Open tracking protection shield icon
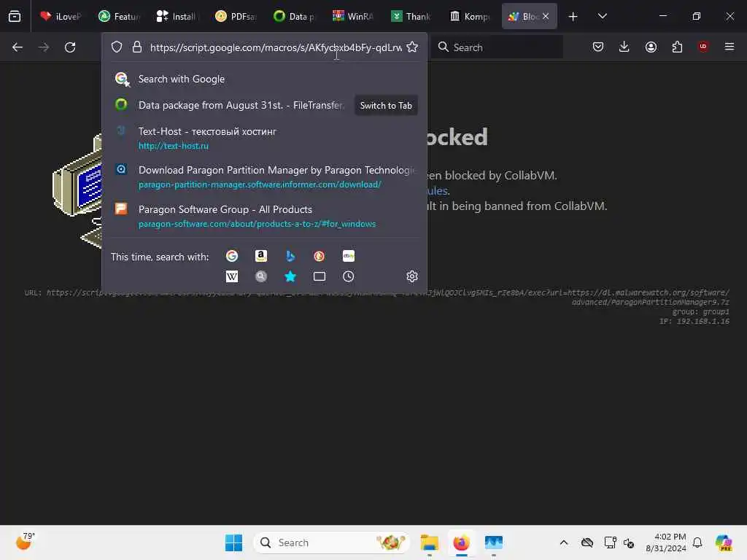The height and width of the screenshot is (560, 747). pyautogui.click(x=117, y=47)
